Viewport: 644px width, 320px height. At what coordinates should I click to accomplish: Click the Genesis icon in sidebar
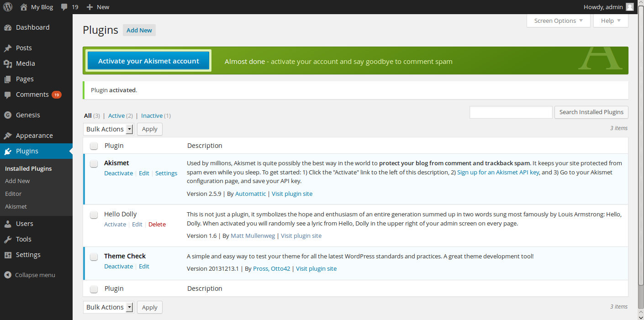[8, 115]
